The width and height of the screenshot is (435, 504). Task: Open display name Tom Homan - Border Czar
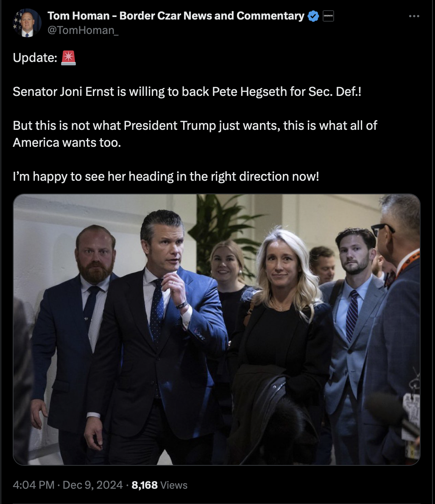click(x=176, y=16)
